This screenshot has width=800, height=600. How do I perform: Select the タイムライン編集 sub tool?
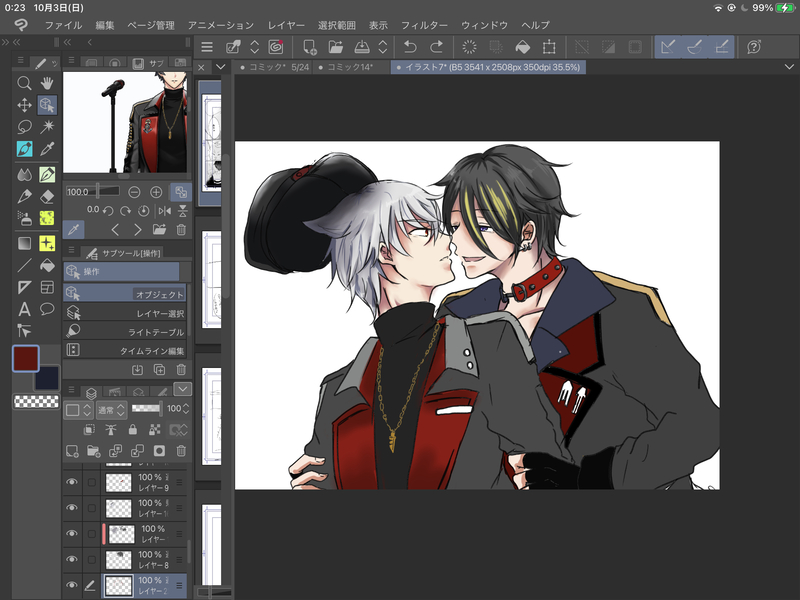click(x=125, y=351)
